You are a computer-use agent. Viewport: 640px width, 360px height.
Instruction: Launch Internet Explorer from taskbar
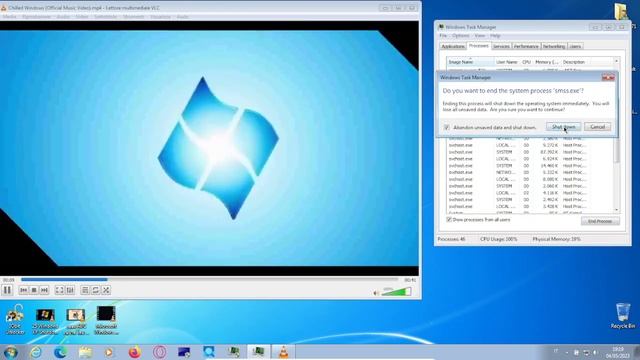click(36, 352)
